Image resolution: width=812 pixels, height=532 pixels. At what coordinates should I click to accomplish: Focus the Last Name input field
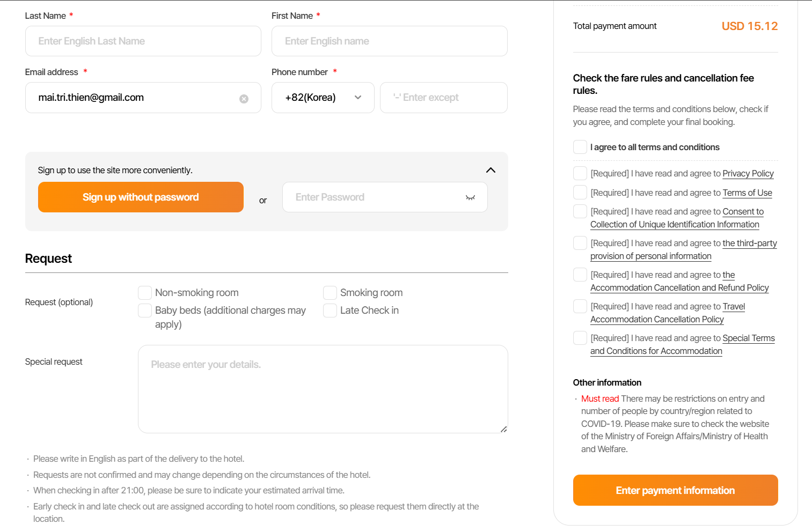pos(143,41)
